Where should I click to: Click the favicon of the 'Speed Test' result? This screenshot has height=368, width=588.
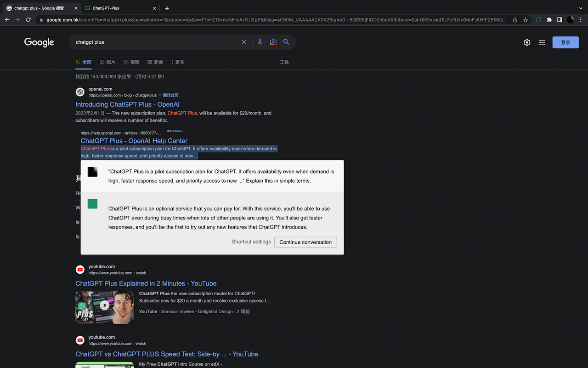pos(80,340)
